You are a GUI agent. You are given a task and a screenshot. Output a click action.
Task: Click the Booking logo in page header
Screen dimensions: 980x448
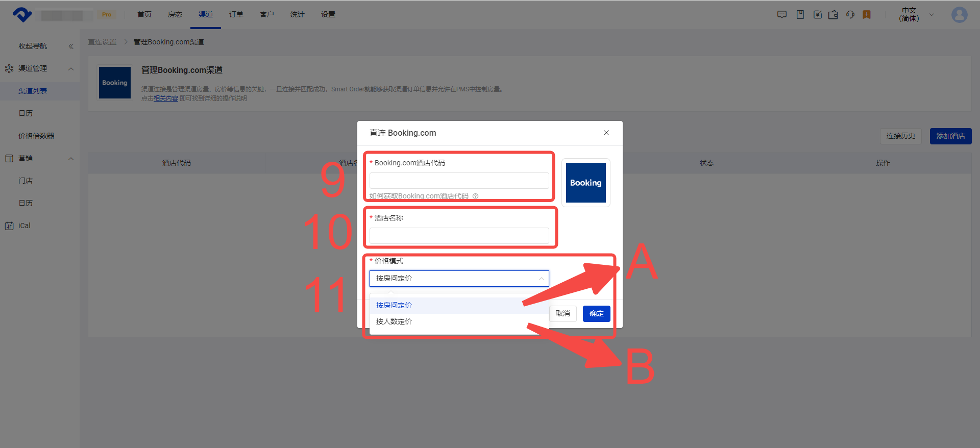(115, 83)
